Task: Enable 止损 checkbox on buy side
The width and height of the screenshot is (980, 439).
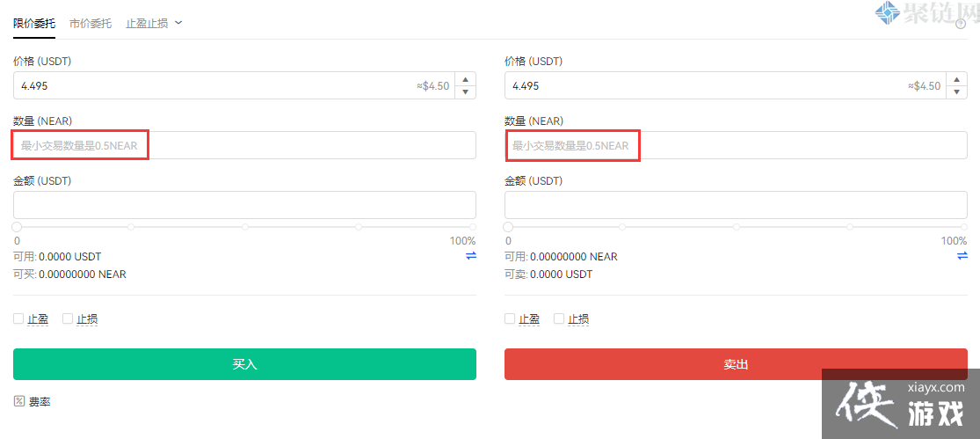Action: [x=68, y=318]
